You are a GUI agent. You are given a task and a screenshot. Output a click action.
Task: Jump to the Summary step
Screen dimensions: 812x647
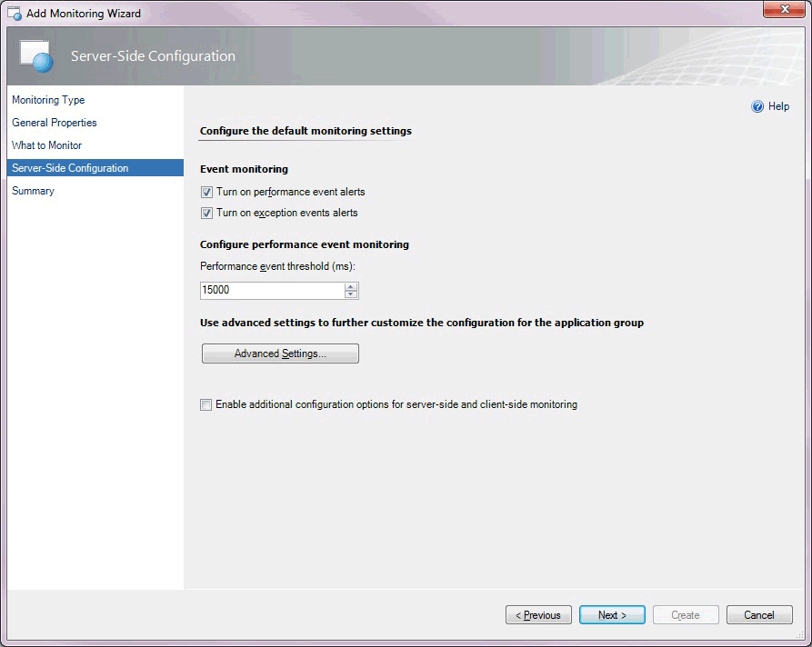(x=33, y=191)
